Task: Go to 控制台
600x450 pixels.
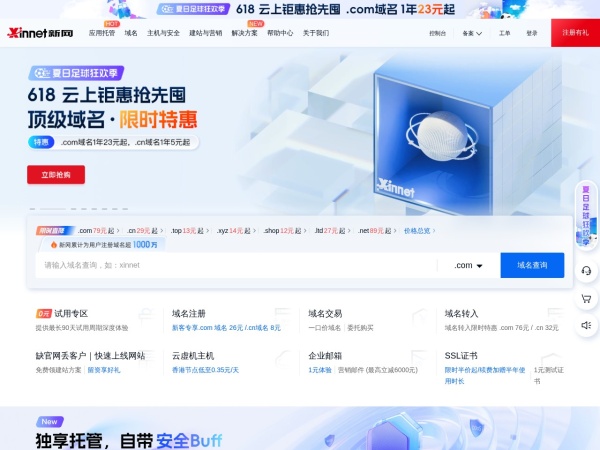Action: [437, 33]
